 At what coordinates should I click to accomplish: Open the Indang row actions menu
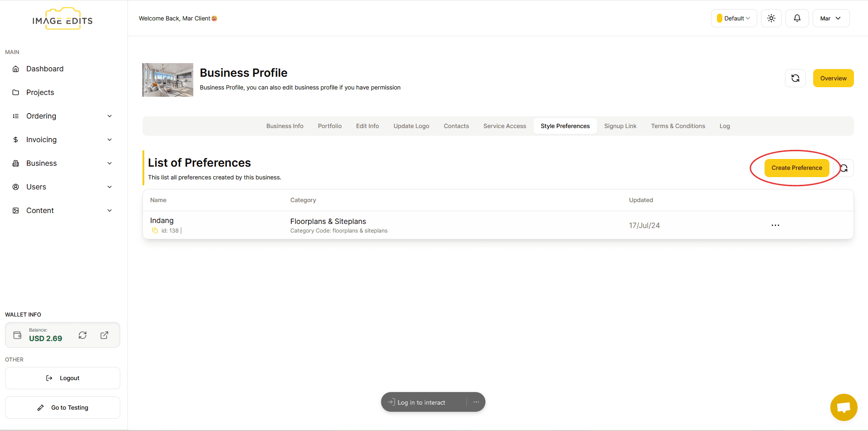(775, 225)
